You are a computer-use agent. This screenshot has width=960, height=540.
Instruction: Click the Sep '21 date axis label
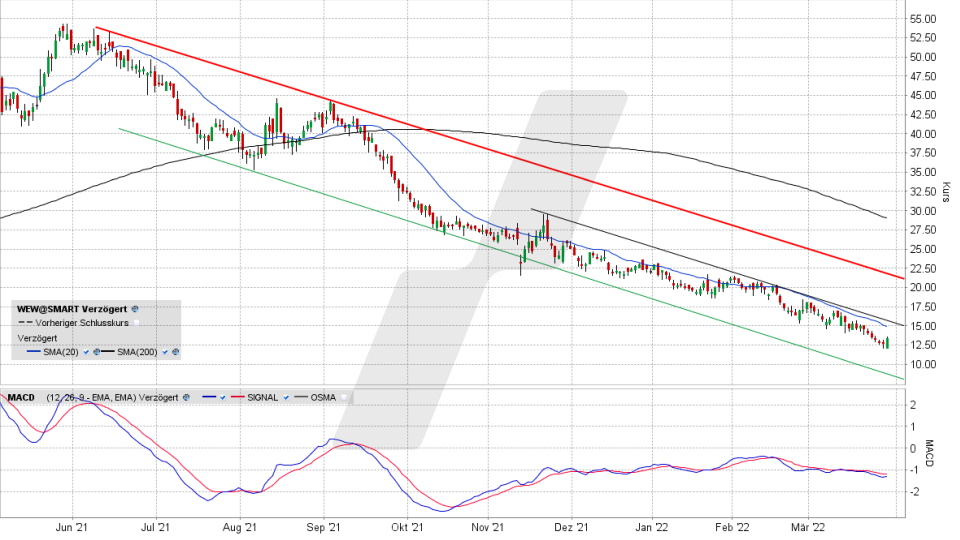point(323,527)
